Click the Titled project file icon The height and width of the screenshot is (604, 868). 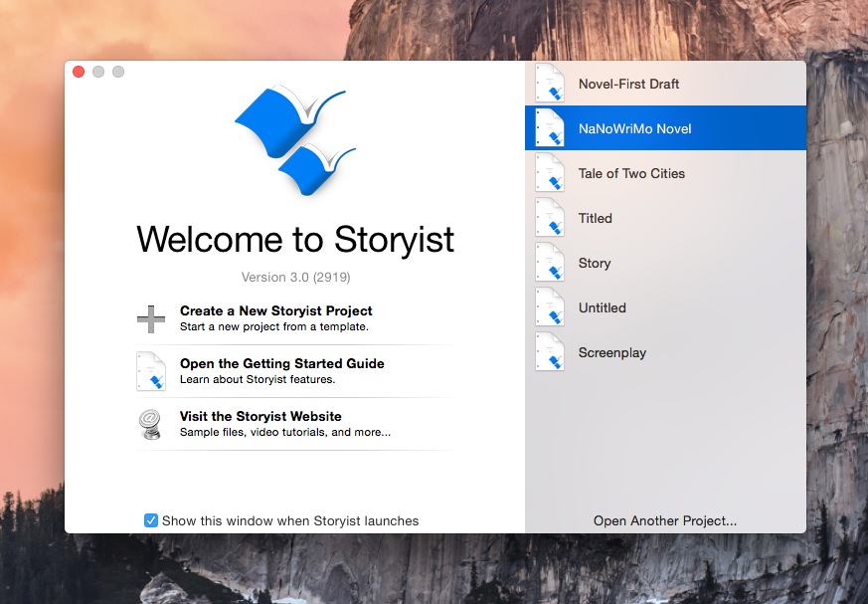tap(550, 218)
